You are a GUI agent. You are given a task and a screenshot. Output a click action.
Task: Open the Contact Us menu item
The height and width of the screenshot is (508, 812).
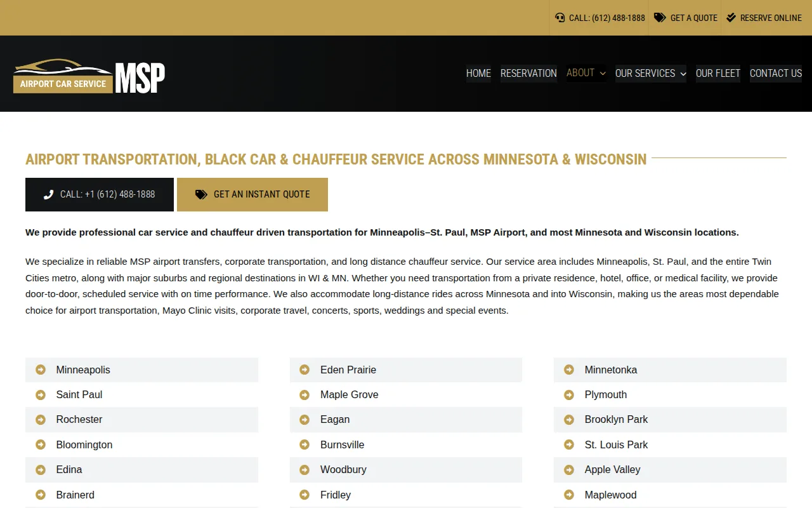coord(776,74)
